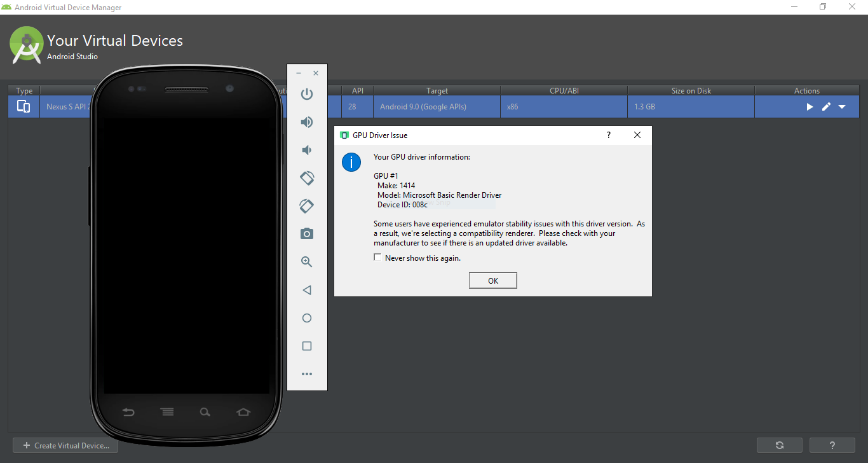Sort by the CPU/ABI column header
The height and width of the screenshot is (463, 868).
coord(564,90)
